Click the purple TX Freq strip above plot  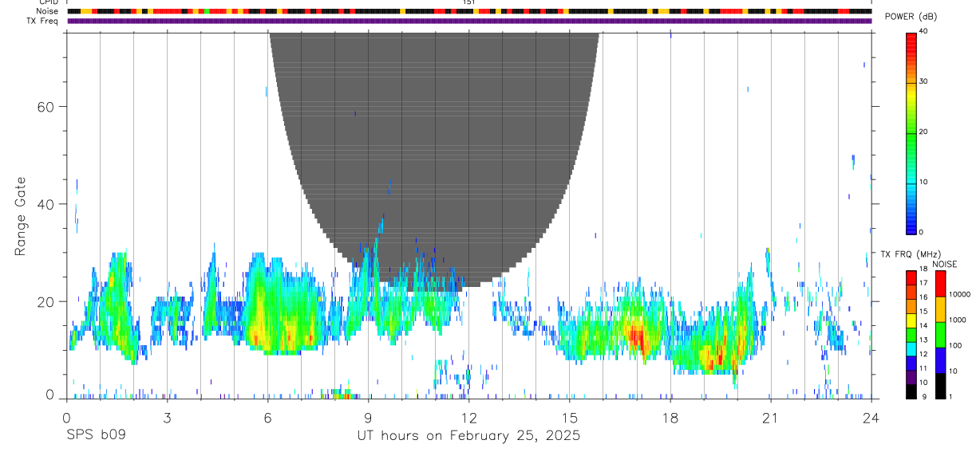pos(469,21)
